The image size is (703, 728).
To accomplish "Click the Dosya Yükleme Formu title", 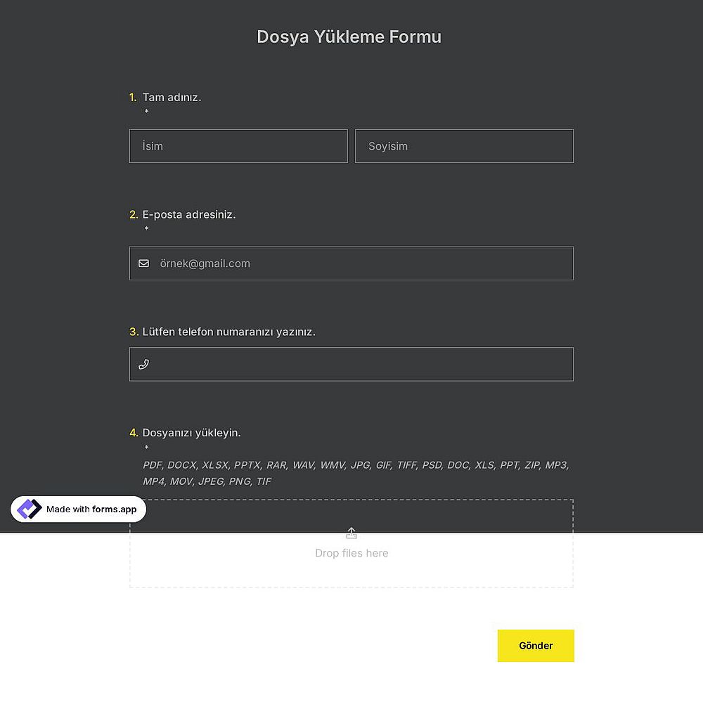I will click(349, 37).
